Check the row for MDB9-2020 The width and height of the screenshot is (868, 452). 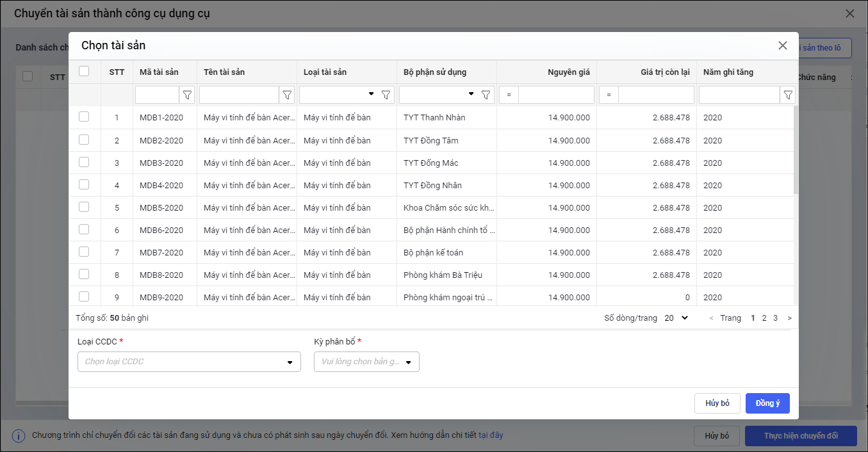(84, 296)
